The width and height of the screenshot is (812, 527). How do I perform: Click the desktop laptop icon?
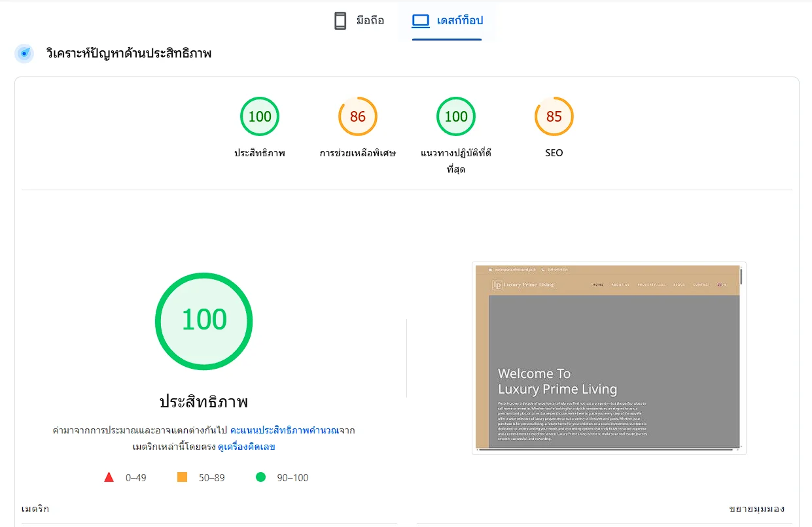point(420,21)
